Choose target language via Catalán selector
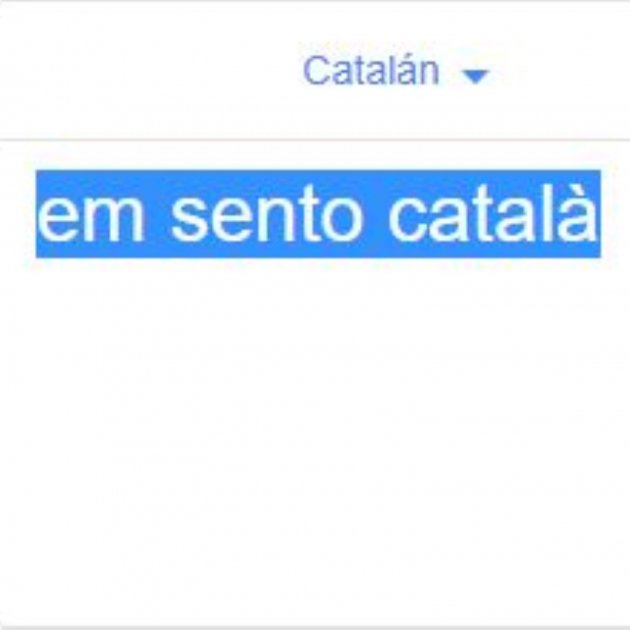Viewport: 630px width, 630px height. point(396,72)
